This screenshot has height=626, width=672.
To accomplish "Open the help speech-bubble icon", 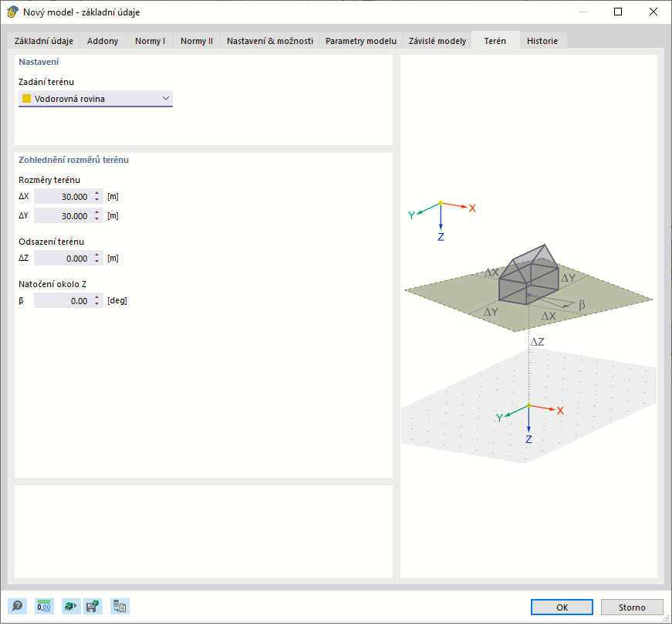I will coord(17,606).
